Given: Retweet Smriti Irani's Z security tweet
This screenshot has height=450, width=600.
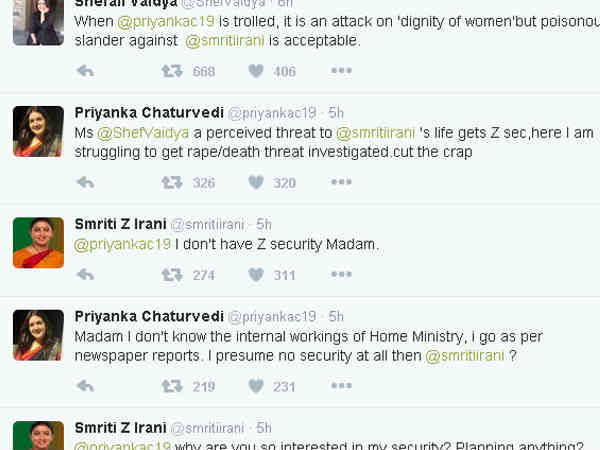Looking at the screenshot, I should (173, 275).
